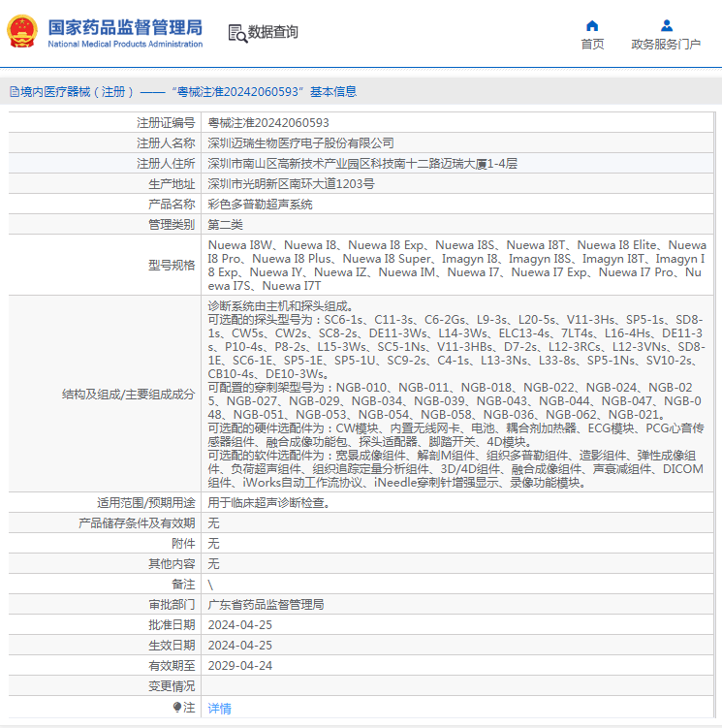722x728 pixels.
Task: Click the document icon before 境内医疗器械
Action: 15,92
